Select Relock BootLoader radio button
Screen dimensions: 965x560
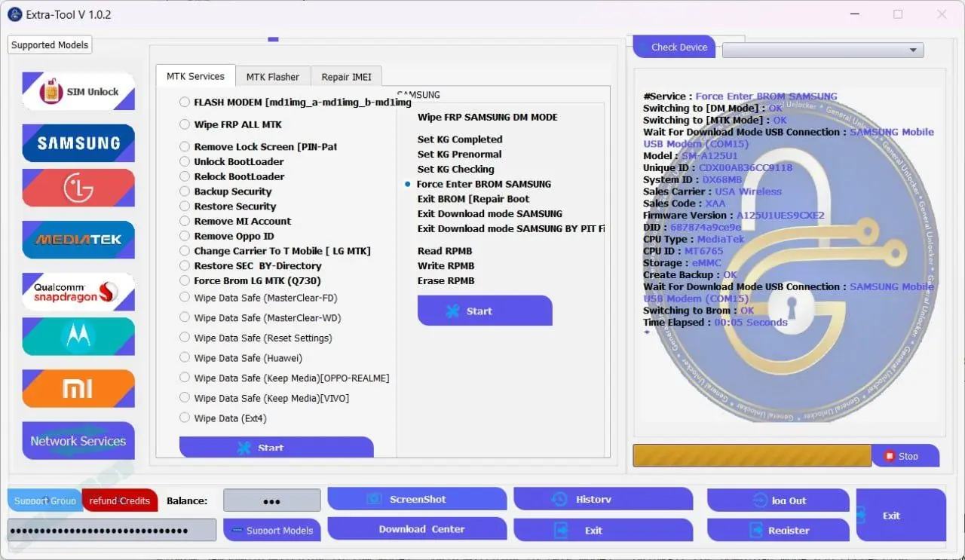click(x=185, y=176)
